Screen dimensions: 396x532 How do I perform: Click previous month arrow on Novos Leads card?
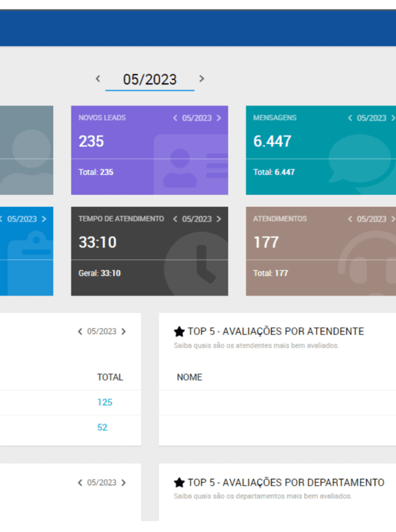175,118
